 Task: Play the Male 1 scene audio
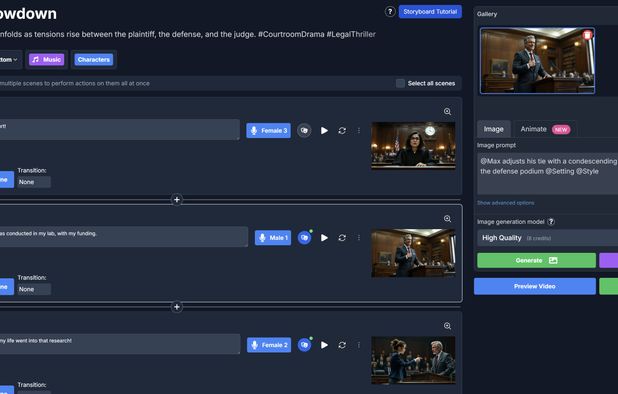324,238
